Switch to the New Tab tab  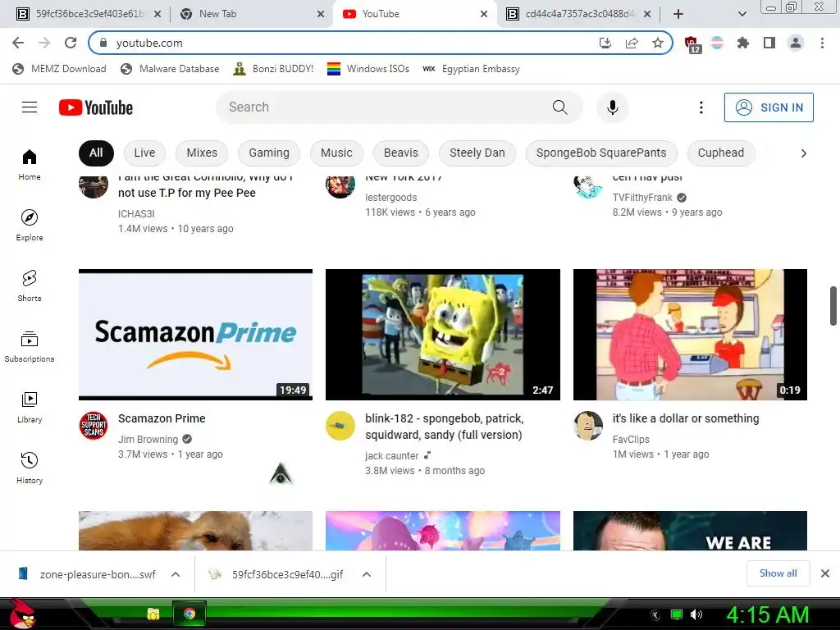[252, 14]
